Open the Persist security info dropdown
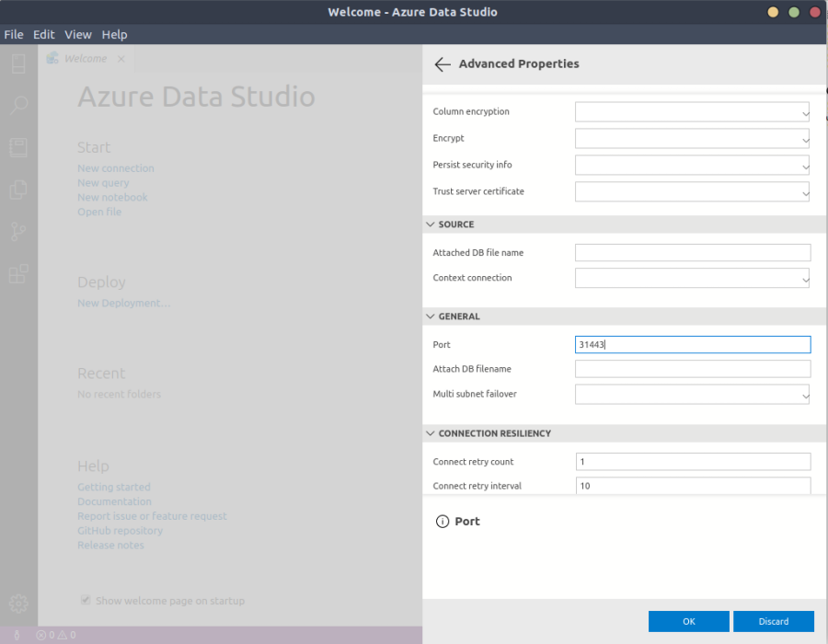The height and width of the screenshot is (644, 828). 692,166
